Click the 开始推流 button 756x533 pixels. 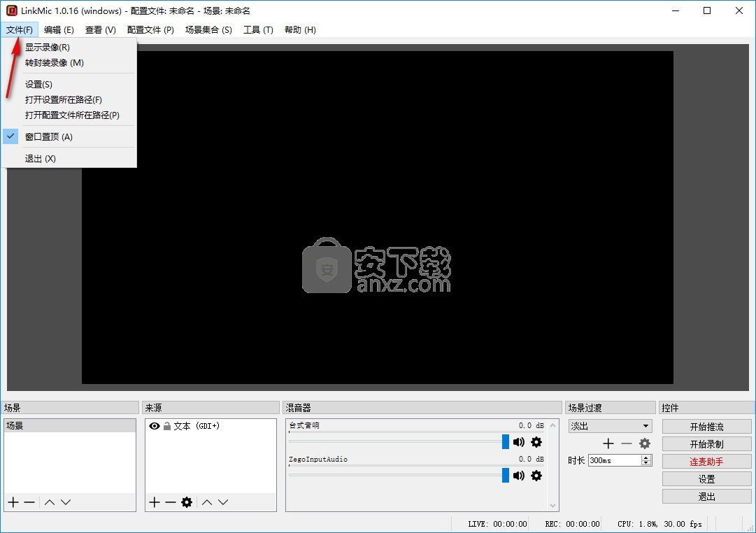coord(706,427)
